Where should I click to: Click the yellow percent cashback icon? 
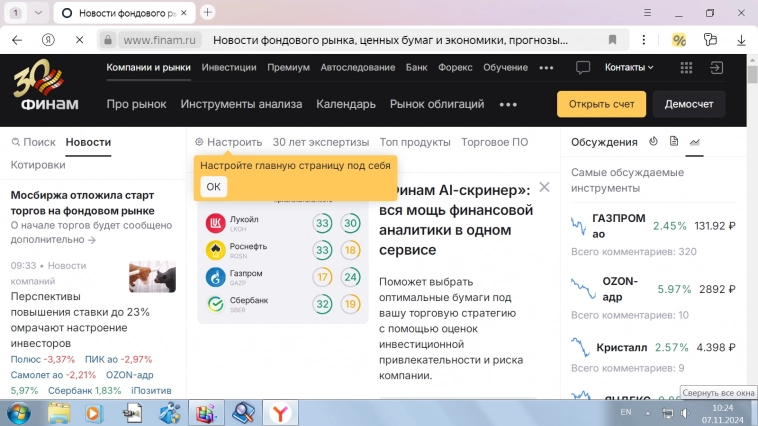pos(679,40)
